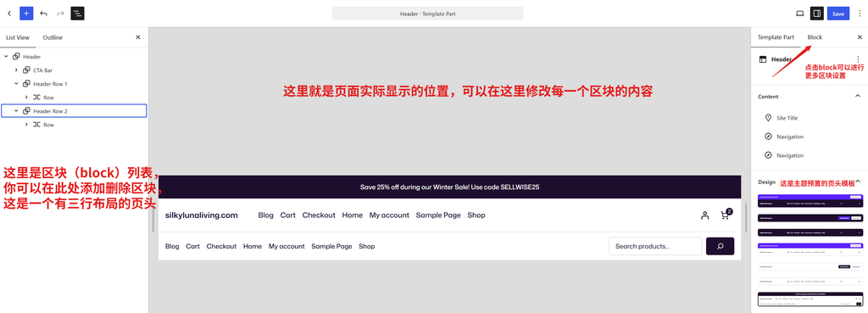The image size is (868, 313).
Task: Click My account in the row with search field
Action: (287, 247)
